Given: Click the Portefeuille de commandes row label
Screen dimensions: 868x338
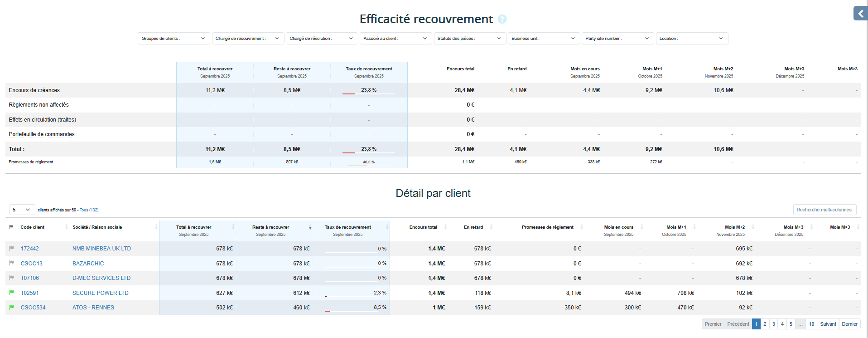Looking at the screenshot, I should click(x=42, y=134).
